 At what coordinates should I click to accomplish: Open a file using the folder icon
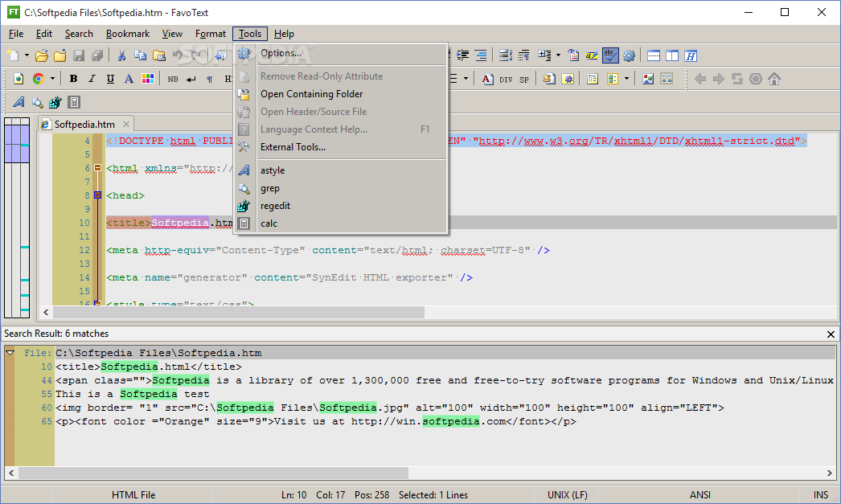tap(42, 55)
